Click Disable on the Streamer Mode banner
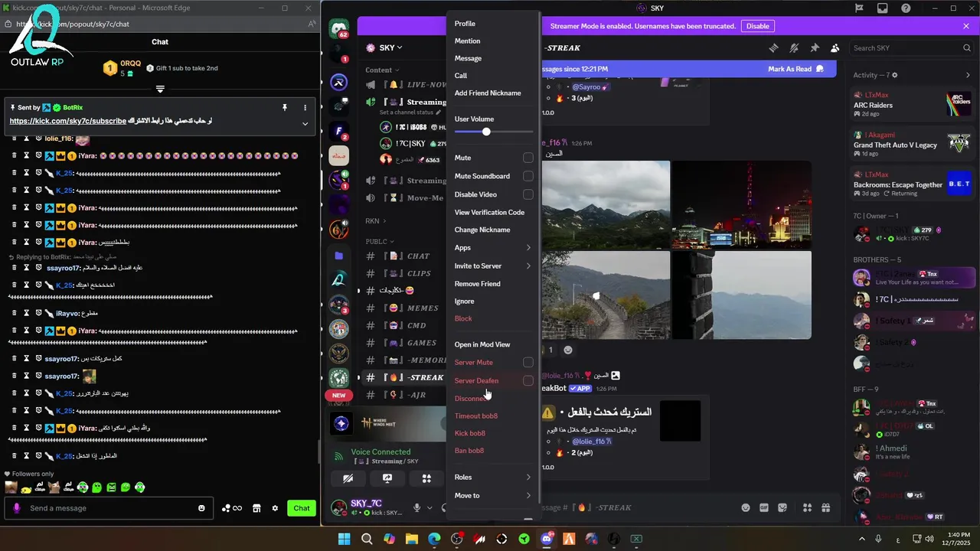The width and height of the screenshot is (980, 551). coord(757,26)
